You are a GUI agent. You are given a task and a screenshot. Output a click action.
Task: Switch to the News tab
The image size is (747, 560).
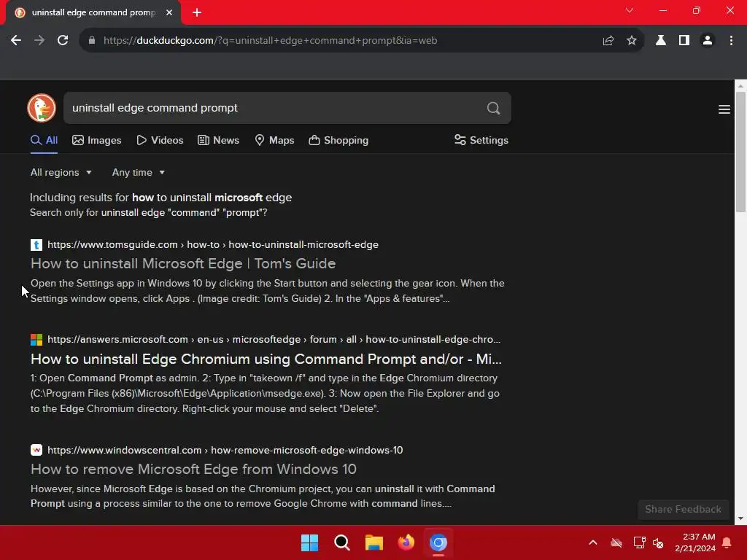218,141
